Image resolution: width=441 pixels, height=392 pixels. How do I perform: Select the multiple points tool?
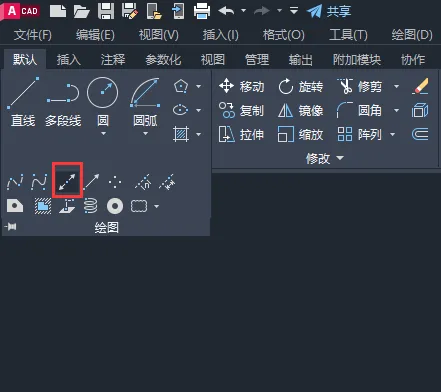pos(115,182)
